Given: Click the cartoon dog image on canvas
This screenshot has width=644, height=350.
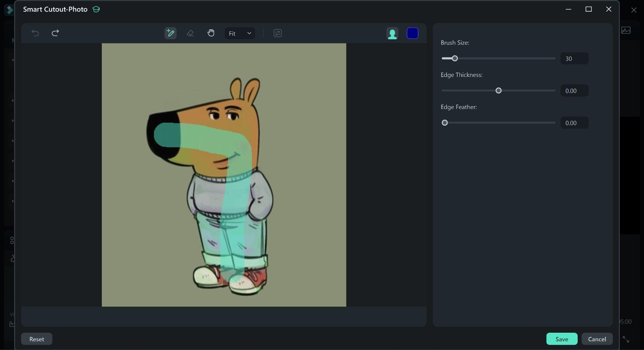Looking at the screenshot, I should pyautogui.click(x=224, y=175).
